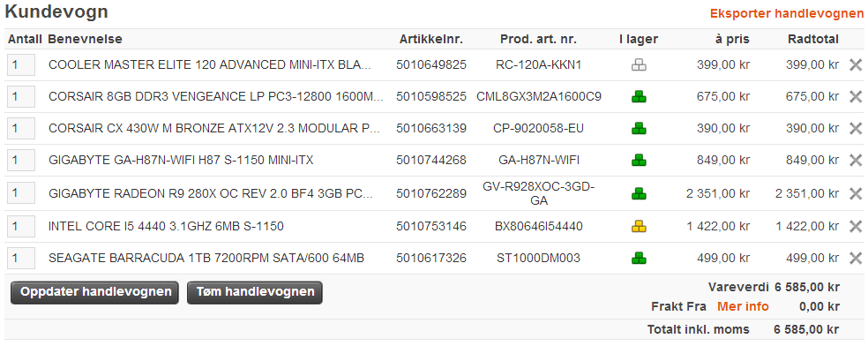Viewport: 868px width, 346px height.
Task: Click grey stock icon for Cooler Master
Action: [x=639, y=65]
